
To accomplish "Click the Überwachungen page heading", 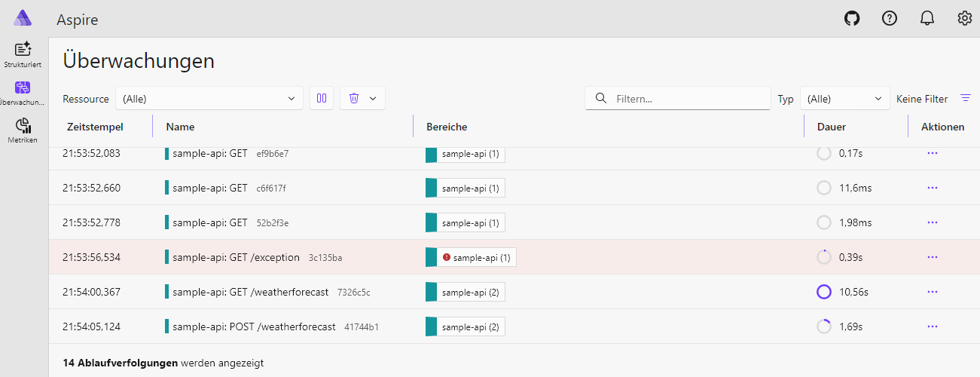I will [x=139, y=61].
